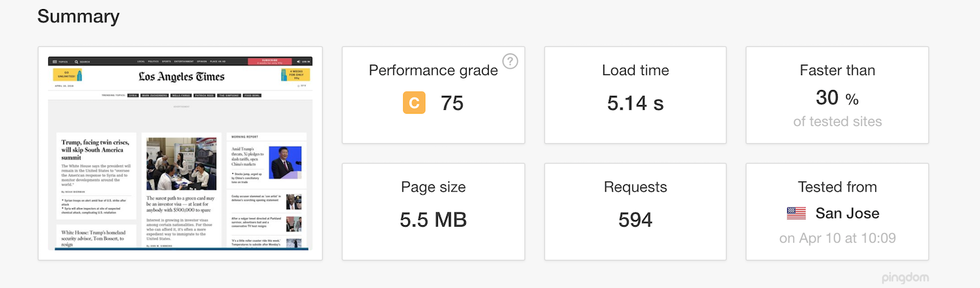Open the performance grade help question mark

pos(510,61)
